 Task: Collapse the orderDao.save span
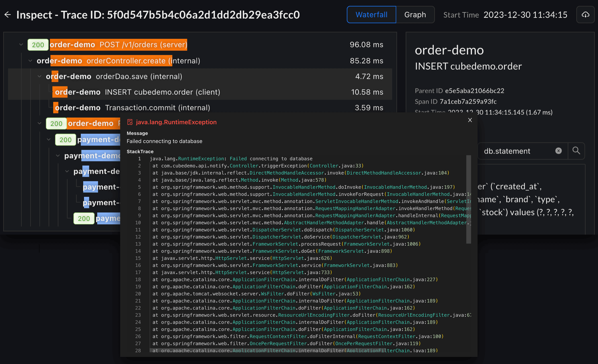coord(39,76)
